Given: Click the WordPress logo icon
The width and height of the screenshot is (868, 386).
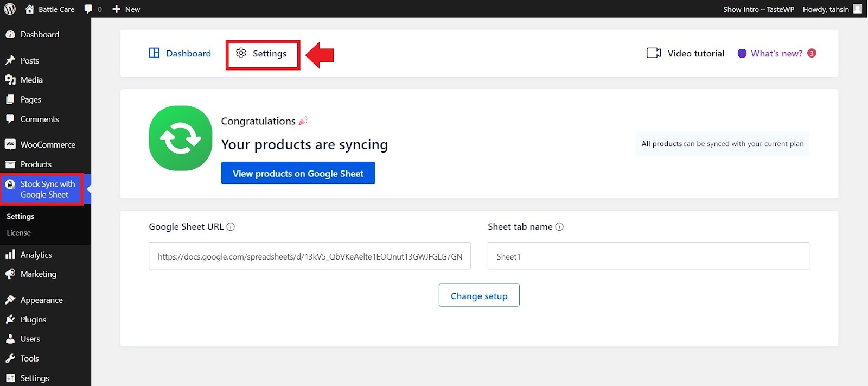Looking at the screenshot, I should (x=10, y=9).
